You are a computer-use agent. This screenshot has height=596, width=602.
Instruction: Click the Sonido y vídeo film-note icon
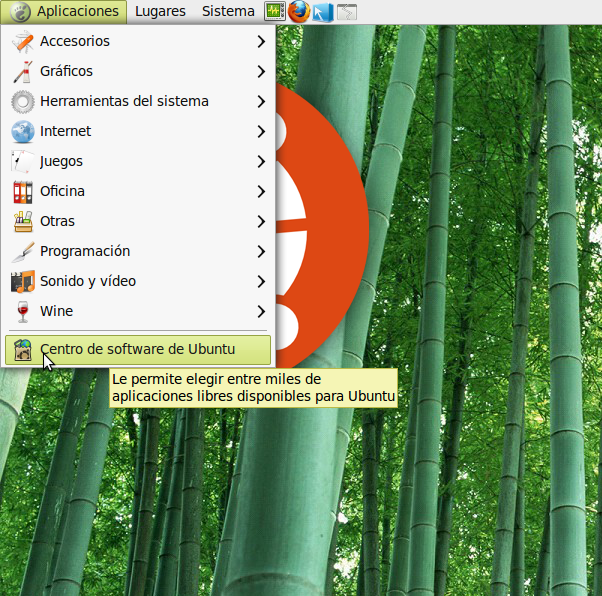pyautogui.click(x=23, y=281)
